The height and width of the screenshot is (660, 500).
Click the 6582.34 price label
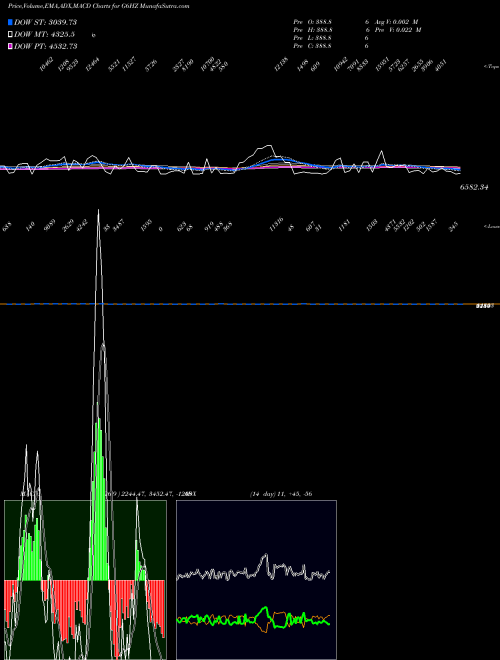tap(474, 188)
